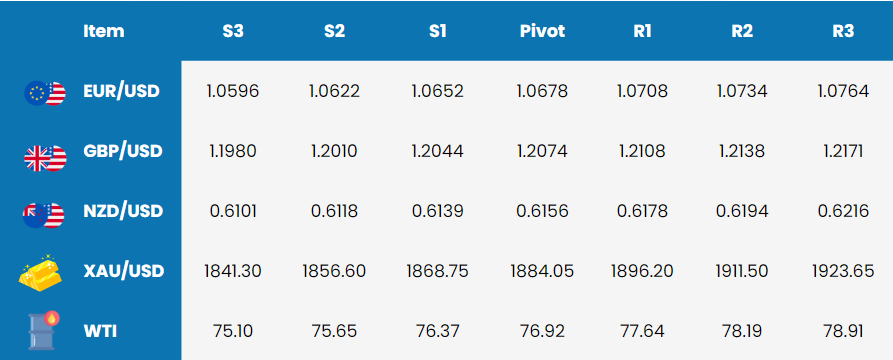This screenshot has width=893, height=360.
Task: Click the GBP/USD flag pair icon
Action: (45, 158)
